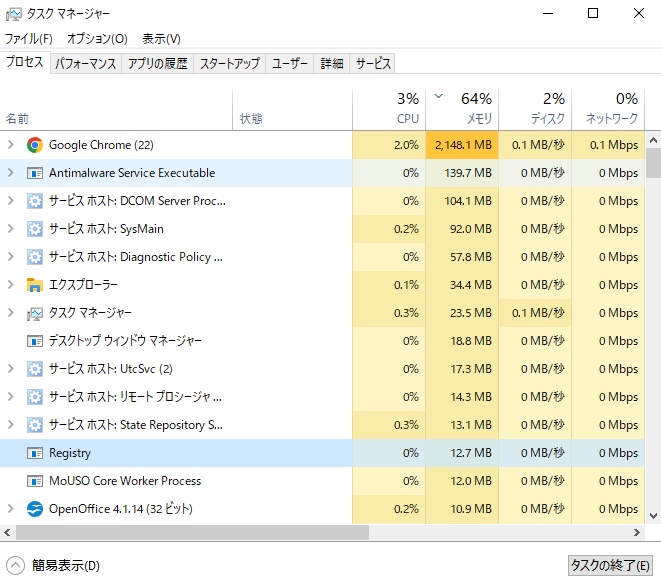Expand the Google Chrome process group

10,145
